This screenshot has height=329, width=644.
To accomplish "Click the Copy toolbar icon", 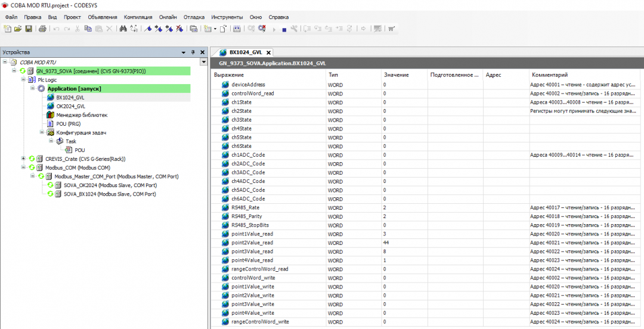I will pyautogui.click(x=88, y=29).
